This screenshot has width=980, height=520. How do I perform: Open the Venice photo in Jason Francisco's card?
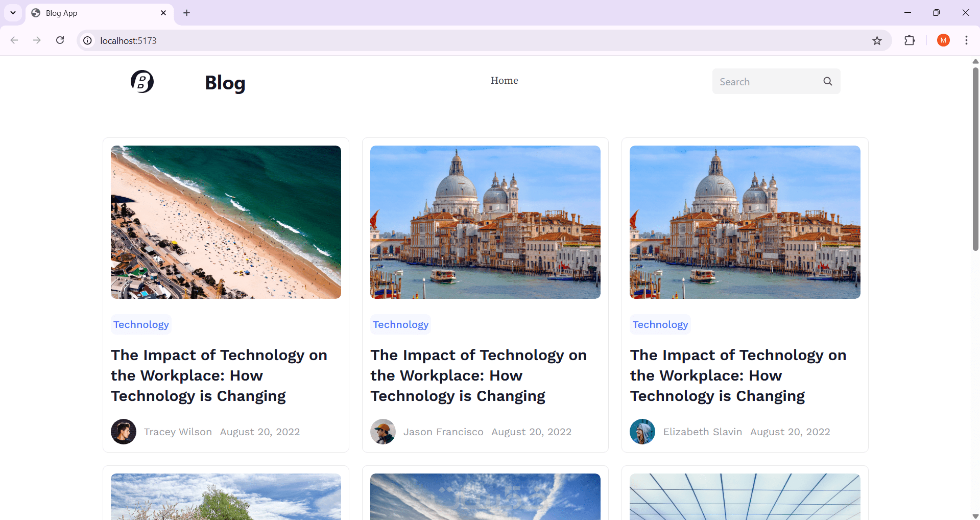point(485,222)
